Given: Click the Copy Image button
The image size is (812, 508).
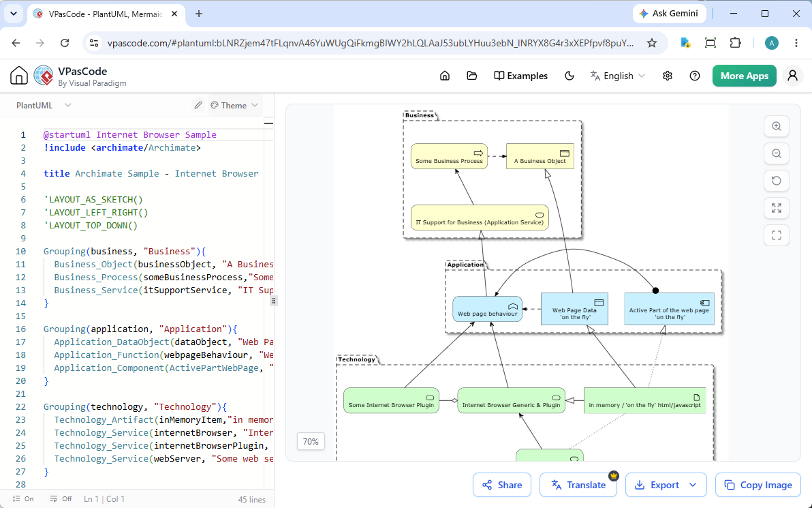Looking at the screenshot, I should 758,485.
